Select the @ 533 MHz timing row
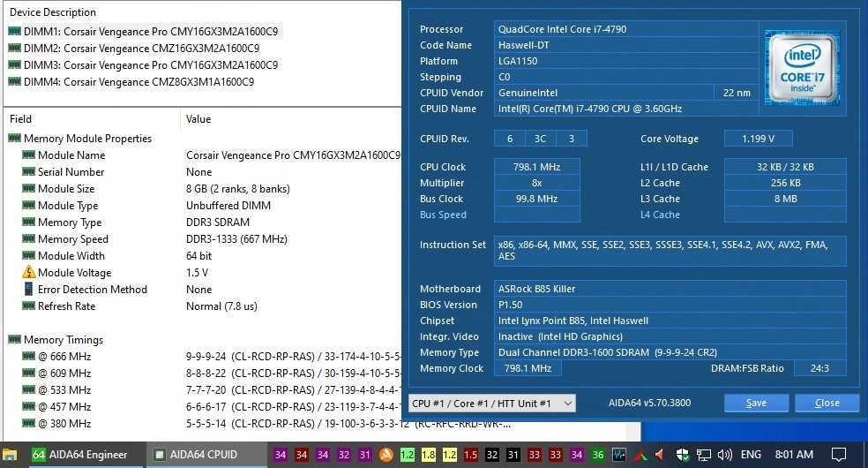The width and height of the screenshot is (868, 468). [x=210, y=389]
